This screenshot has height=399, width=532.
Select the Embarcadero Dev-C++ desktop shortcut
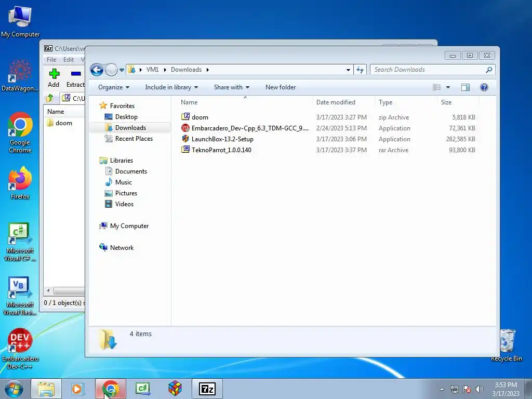(x=20, y=349)
